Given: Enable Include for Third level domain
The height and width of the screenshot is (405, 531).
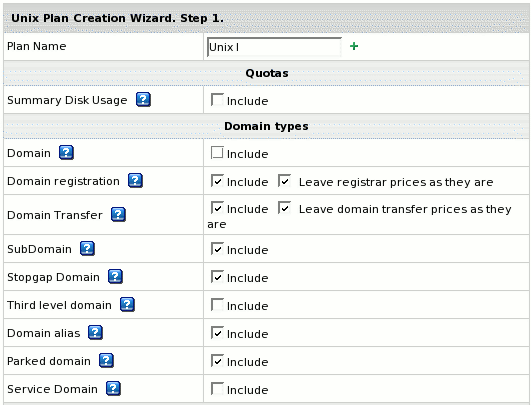Looking at the screenshot, I should [217, 304].
